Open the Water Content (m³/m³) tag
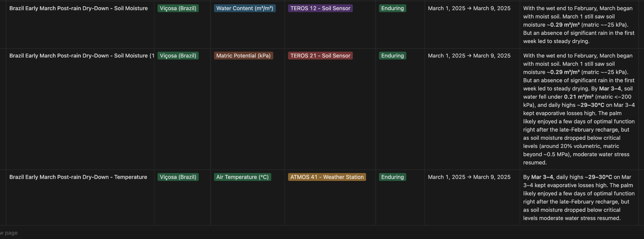Viewport: 644px width, 239px height. (x=245, y=8)
